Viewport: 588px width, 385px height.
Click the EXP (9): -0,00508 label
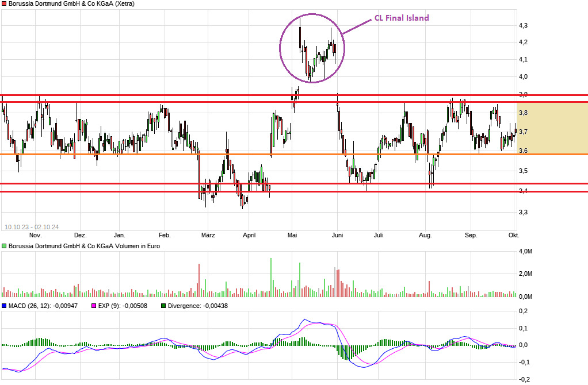click(x=123, y=306)
